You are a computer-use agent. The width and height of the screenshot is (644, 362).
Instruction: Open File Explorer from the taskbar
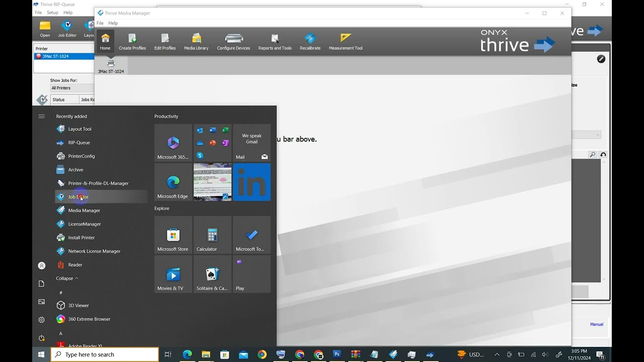206,354
